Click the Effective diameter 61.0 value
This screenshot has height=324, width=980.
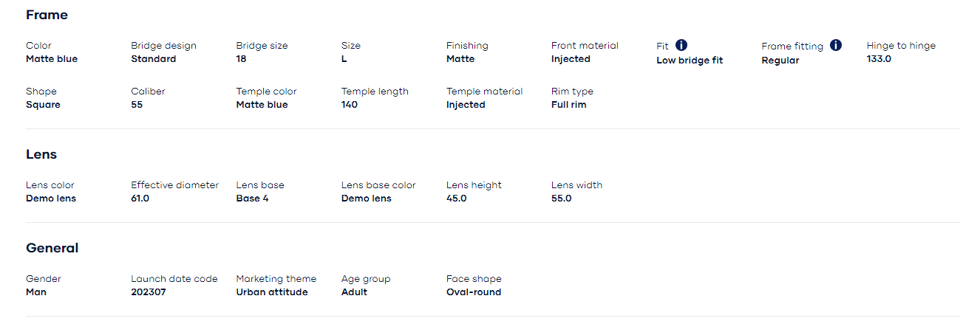(140, 199)
